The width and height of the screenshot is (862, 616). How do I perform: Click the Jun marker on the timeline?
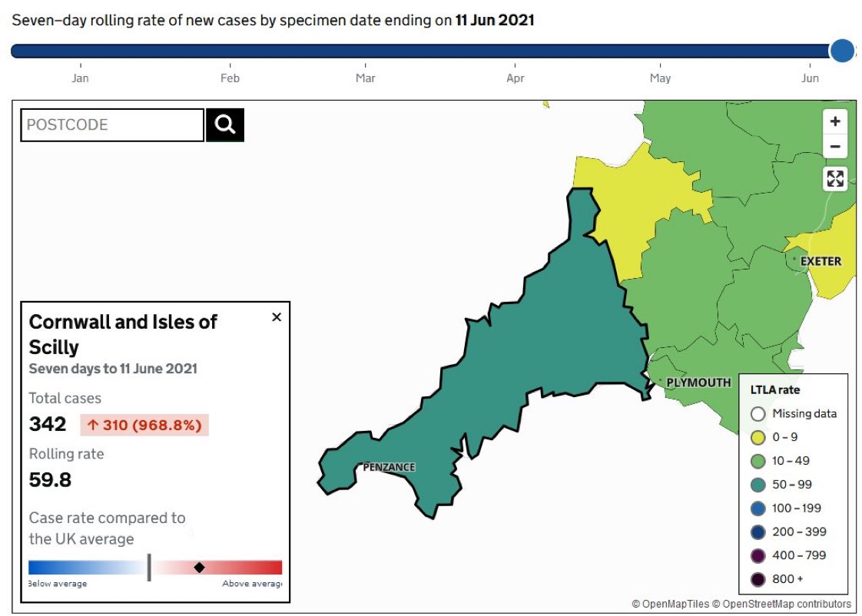(x=810, y=78)
